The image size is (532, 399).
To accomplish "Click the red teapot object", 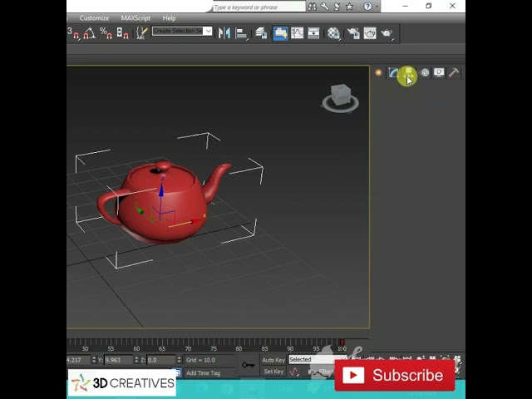I will pos(164,203).
